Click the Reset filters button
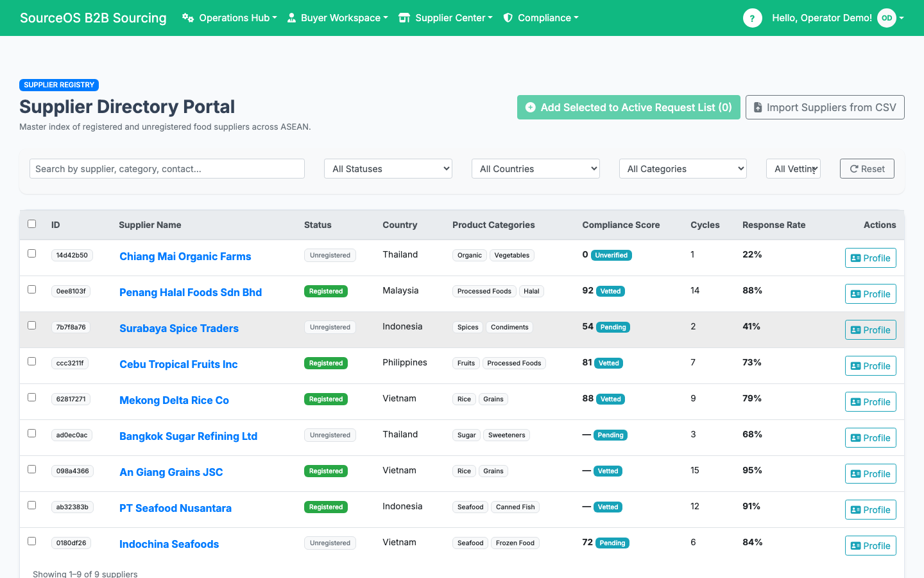 (867, 169)
